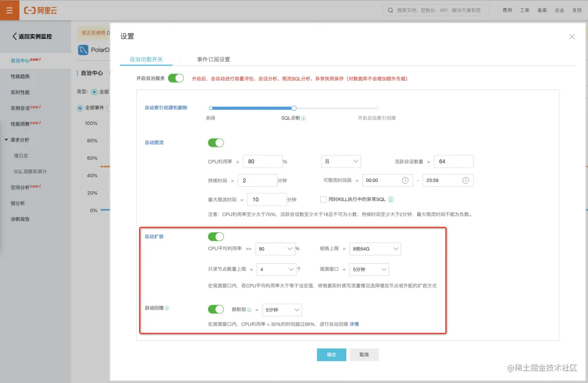Open the hamburger menu in the top bar
This screenshot has height=383, width=588.
tap(10, 10)
